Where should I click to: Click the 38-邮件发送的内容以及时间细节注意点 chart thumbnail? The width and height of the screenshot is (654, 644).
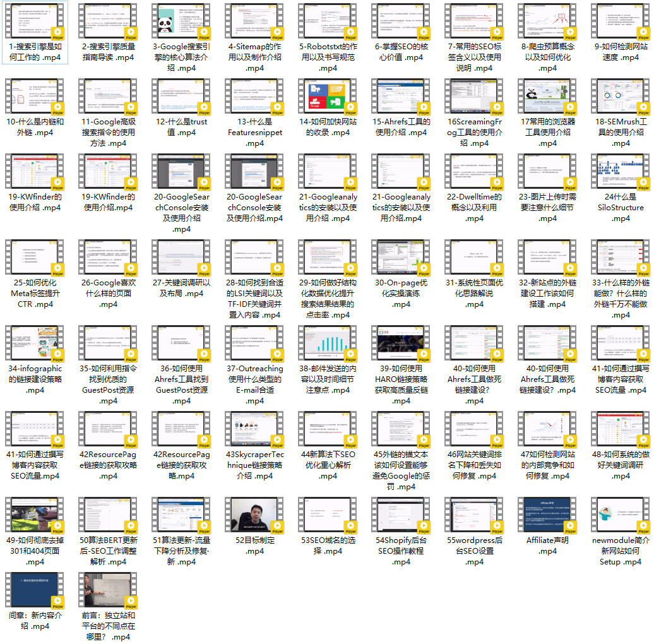coord(328,343)
